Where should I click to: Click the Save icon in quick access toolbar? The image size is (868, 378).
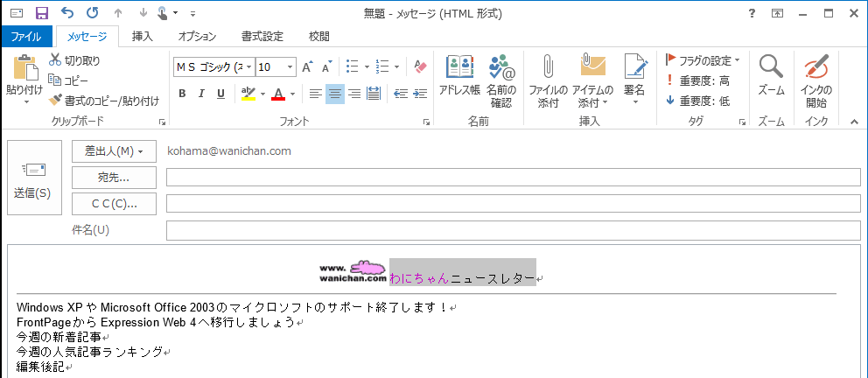42,13
